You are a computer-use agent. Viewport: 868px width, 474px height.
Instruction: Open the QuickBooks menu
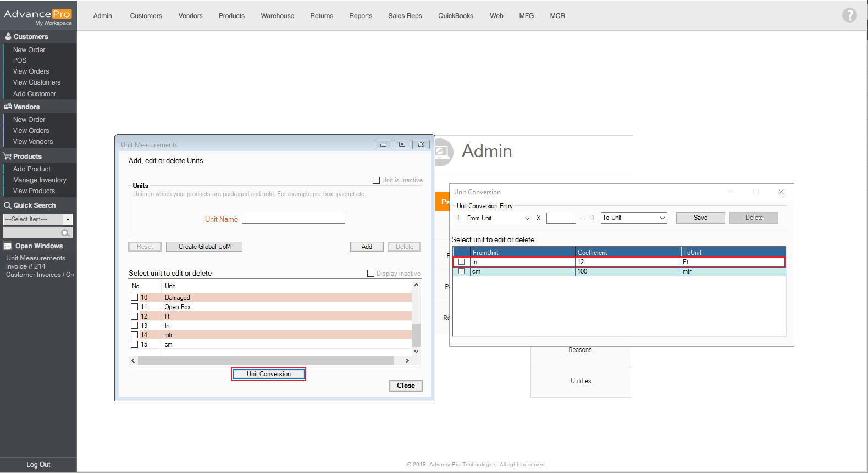(455, 16)
